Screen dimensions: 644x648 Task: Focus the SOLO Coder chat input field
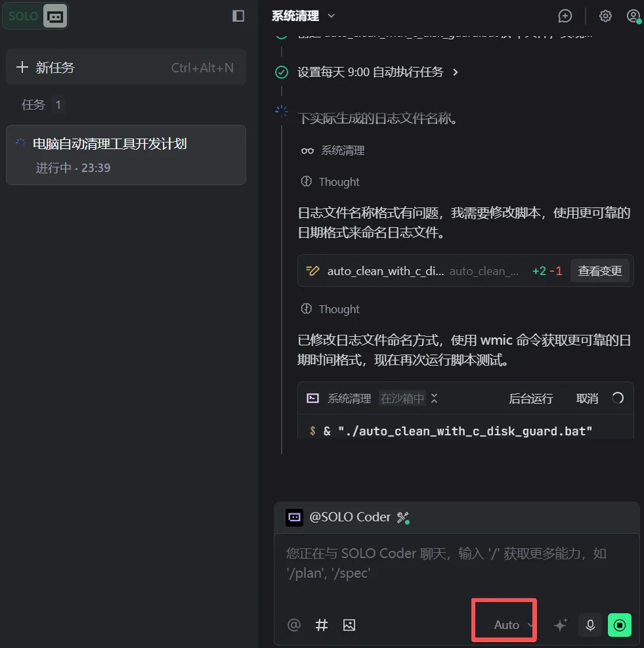pos(457,563)
